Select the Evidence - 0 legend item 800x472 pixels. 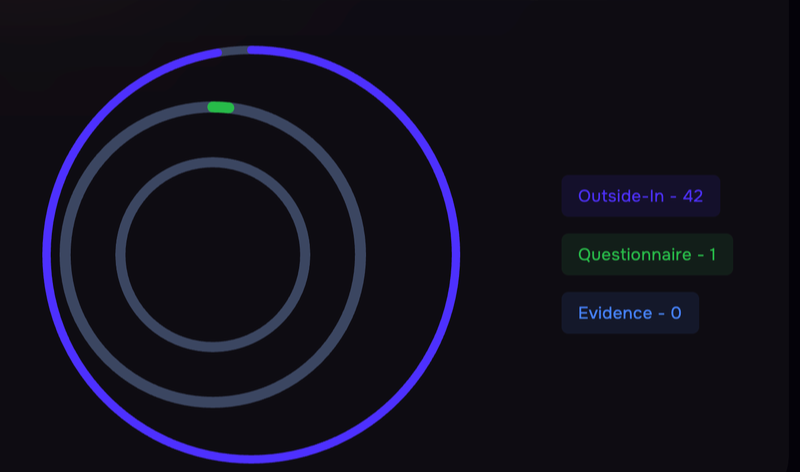click(629, 313)
